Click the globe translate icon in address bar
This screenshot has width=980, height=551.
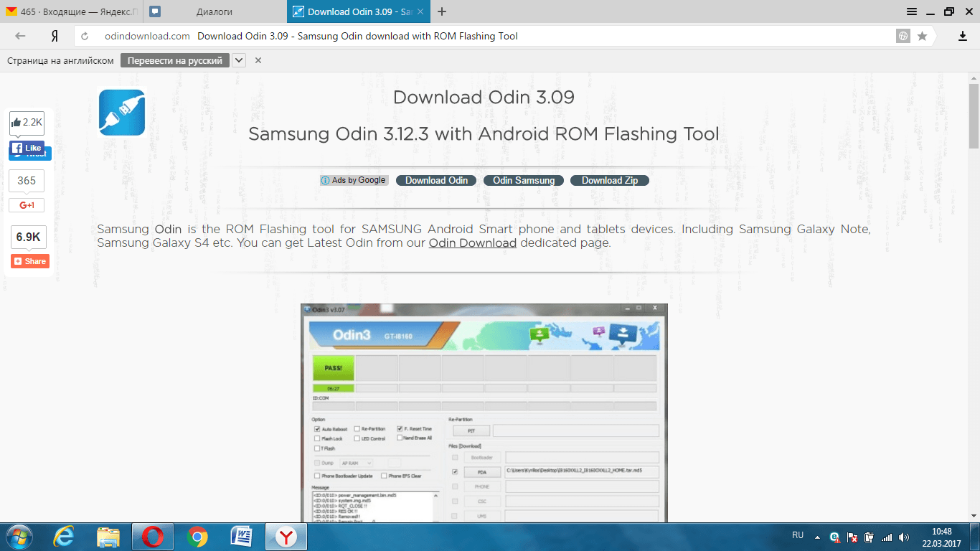[903, 36]
